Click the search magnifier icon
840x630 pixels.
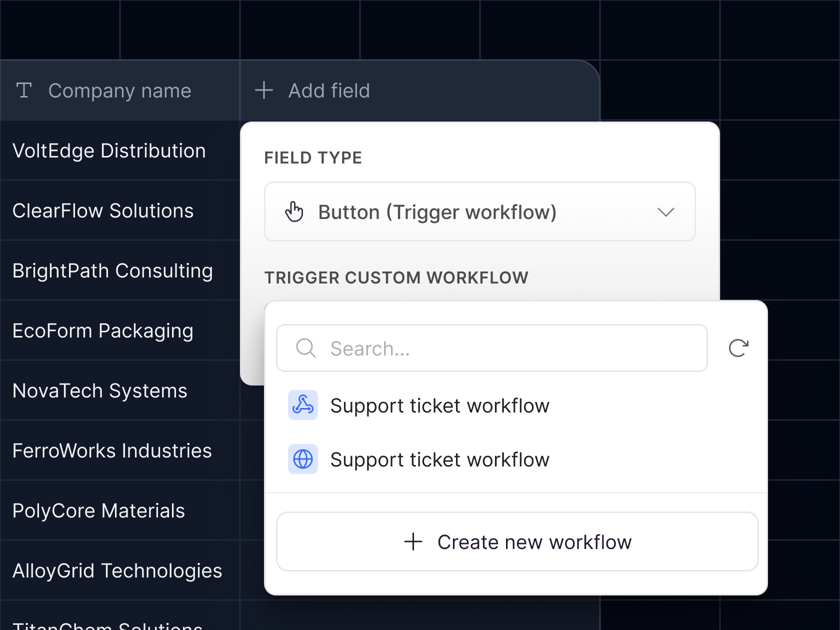click(x=305, y=348)
